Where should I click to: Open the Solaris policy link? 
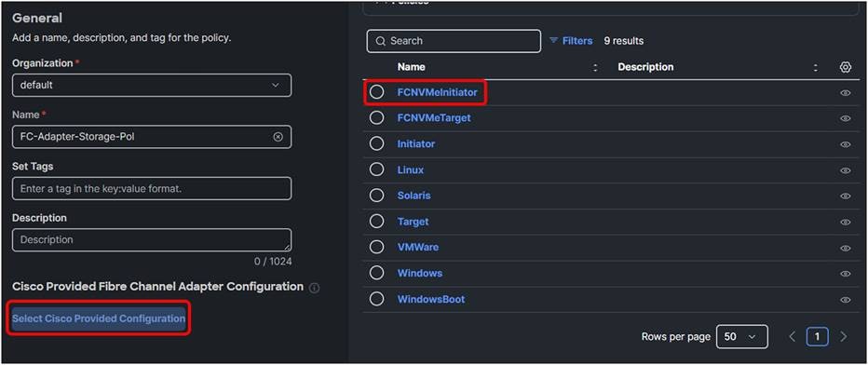point(414,196)
